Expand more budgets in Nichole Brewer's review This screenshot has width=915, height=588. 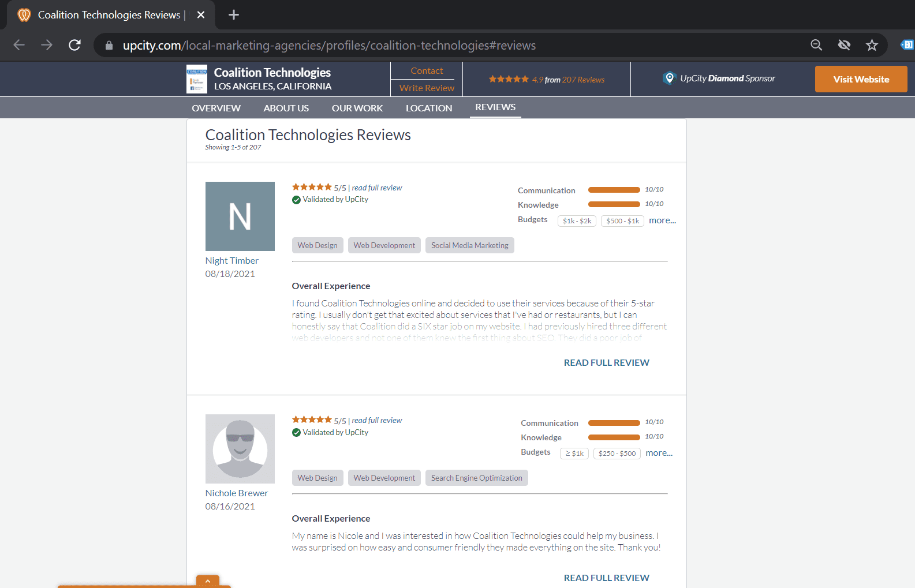(x=659, y=453)
